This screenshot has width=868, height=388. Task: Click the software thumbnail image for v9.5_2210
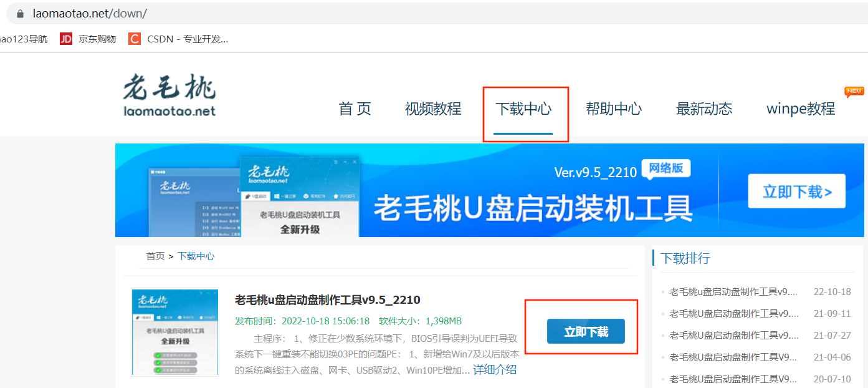pos(175,332)
